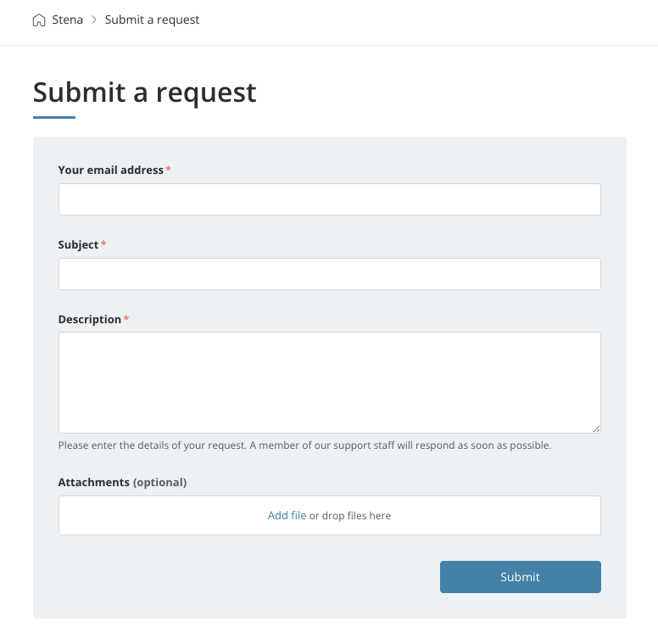Click the required asterisk beside Subject
The width and height of the screenshot is (658, 644).
103,244
